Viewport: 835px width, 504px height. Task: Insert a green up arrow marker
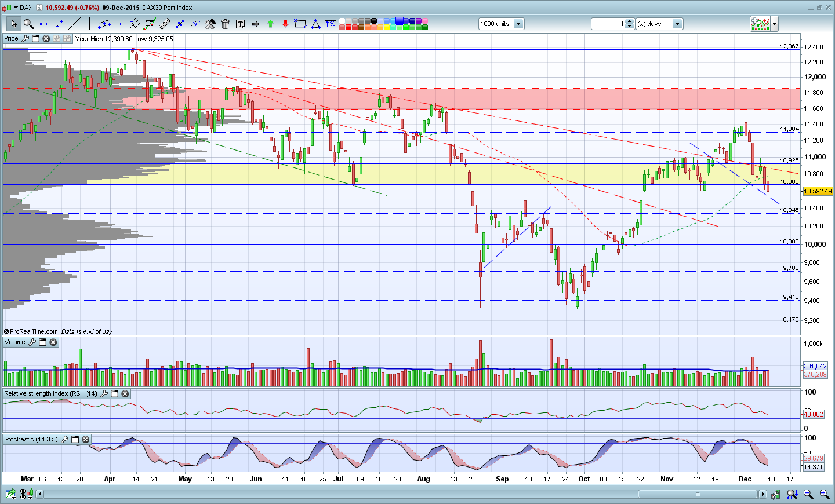pyautogui.click(x=270, y=24)
